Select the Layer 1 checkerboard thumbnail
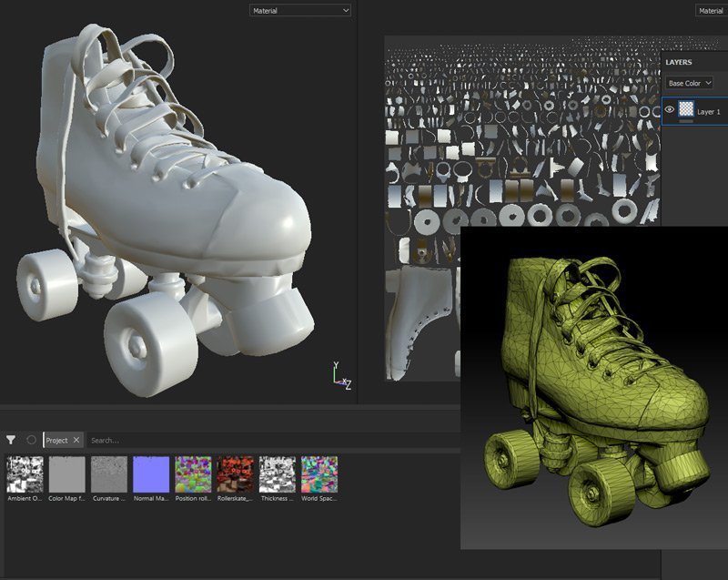728x580 pixels. pyautogui.click(x=686, y=109)
